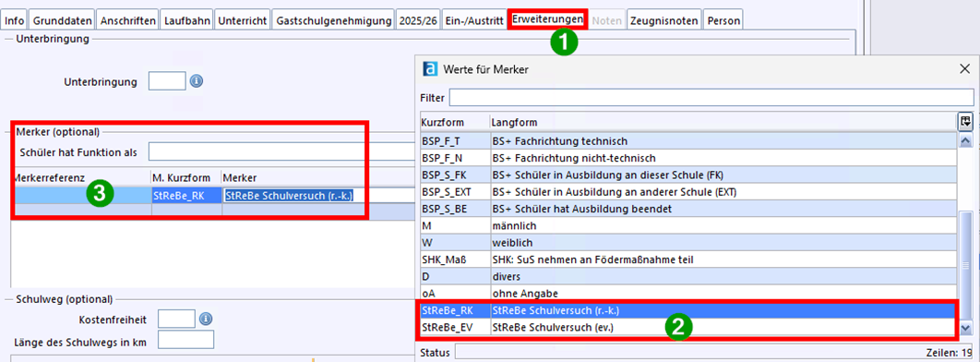Select the Erweiterungen tab

point(547,19)
